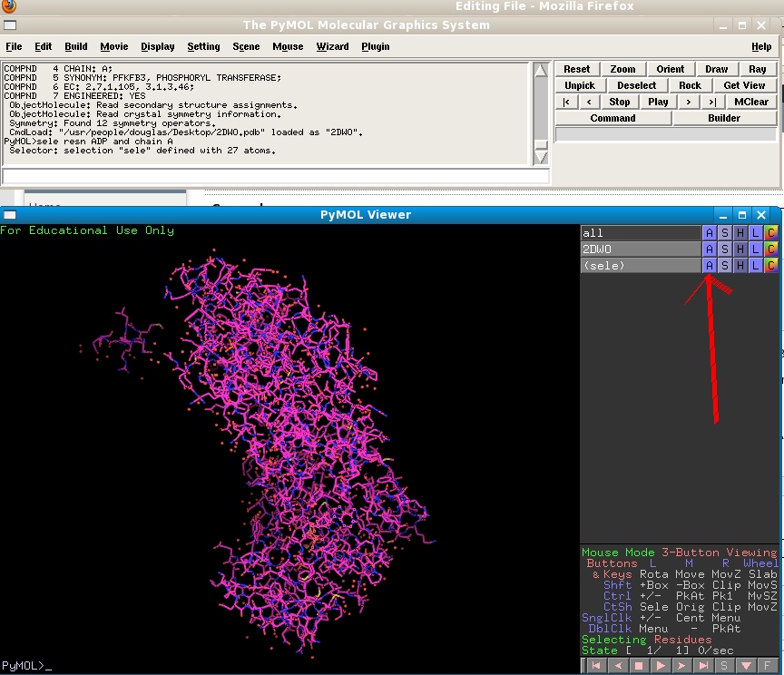This screenshot has width=784, height=675.
Task: Open the Label menu for 2DWO
Action: point(756,249)
